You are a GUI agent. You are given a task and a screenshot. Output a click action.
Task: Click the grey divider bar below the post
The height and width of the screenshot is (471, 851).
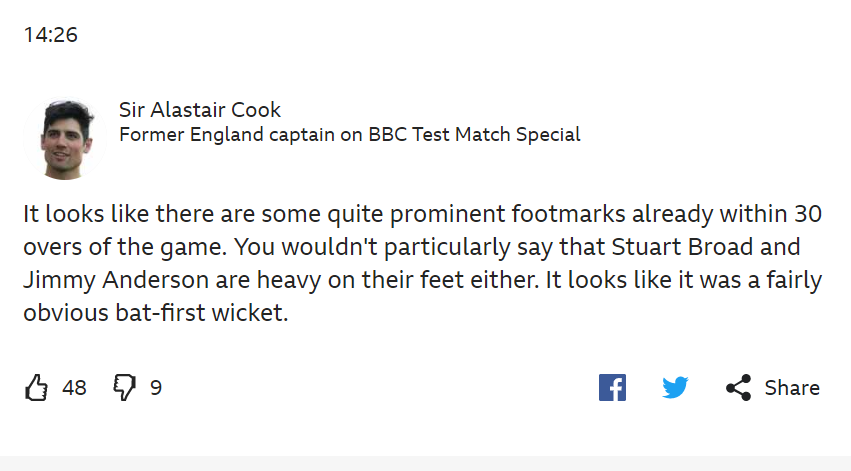pos(425,463)
